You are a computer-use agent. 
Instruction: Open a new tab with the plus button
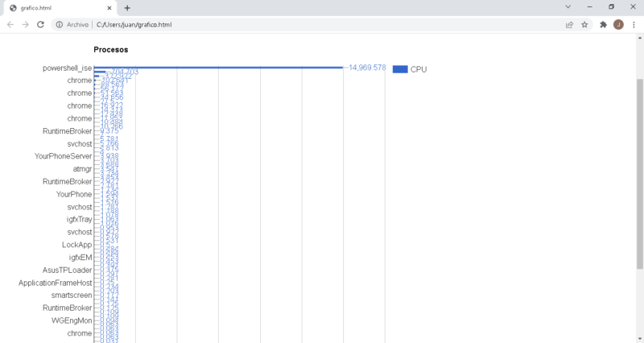coord(127,7)
